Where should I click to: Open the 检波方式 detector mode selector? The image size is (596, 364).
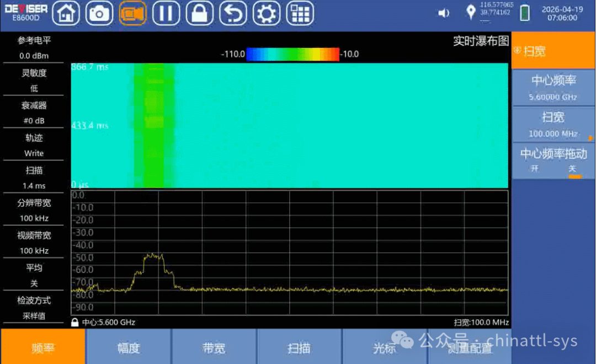pyautogui.click(x=34, y=308)
